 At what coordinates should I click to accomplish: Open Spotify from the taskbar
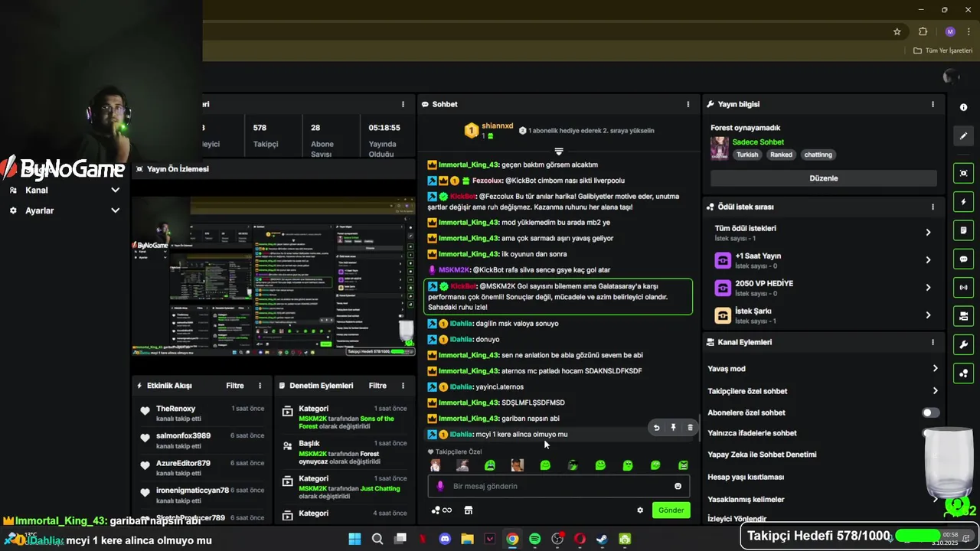coord(534,539)
